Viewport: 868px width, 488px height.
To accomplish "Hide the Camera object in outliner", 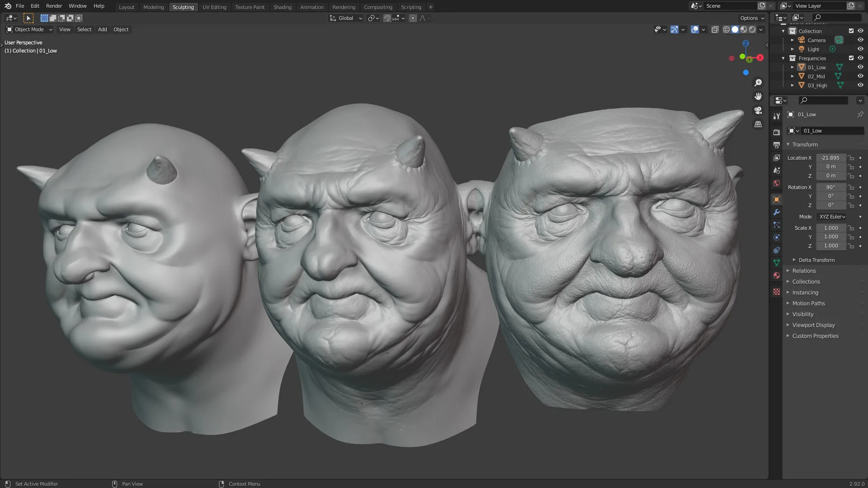I will [x=860, y=40].
